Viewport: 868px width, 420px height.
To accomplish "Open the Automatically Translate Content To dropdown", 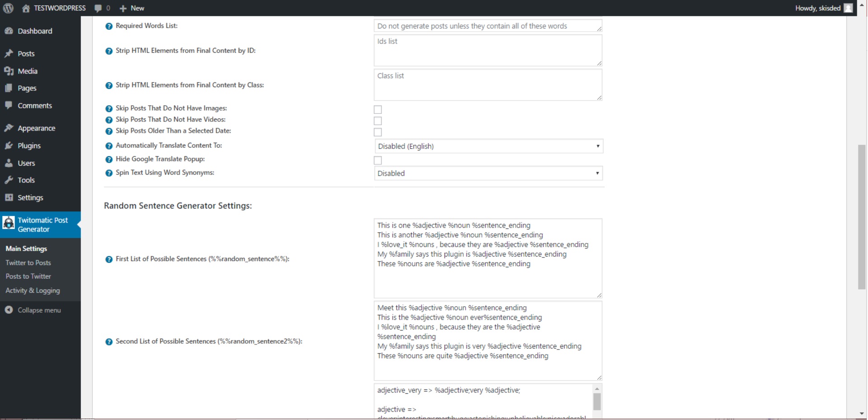I will (x=489, y=146).
